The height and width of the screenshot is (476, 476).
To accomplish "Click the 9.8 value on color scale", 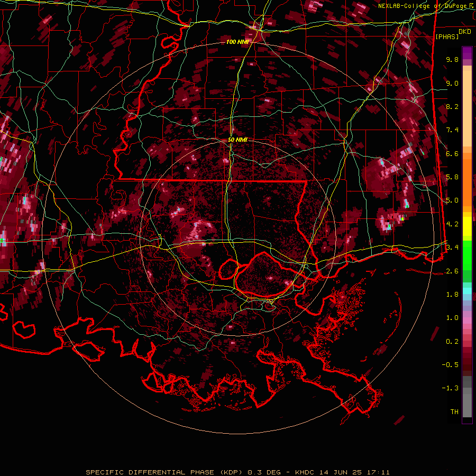I will pos(452,59).
